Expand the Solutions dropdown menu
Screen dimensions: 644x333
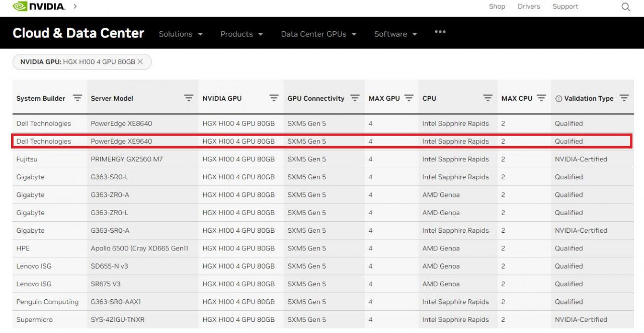click(x=181, y=34)
